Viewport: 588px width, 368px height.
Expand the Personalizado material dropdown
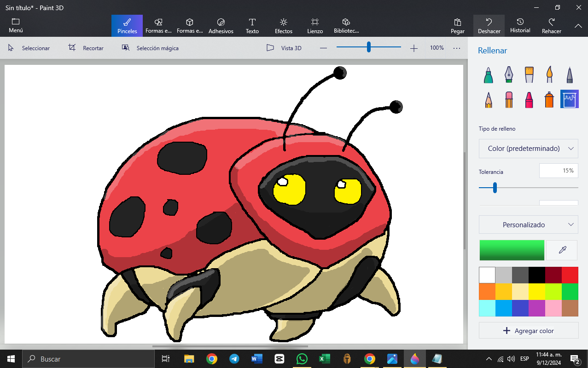[529, 224]
